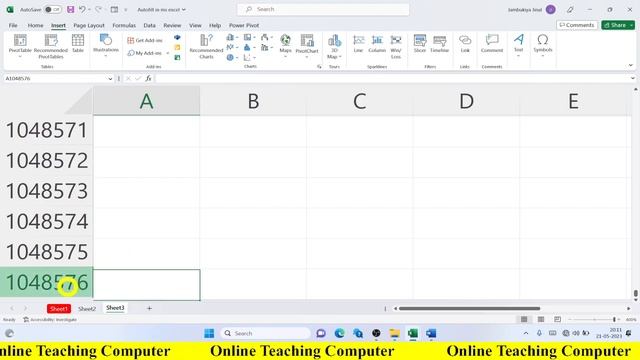The image size is (640, 360).
Task: Switch to the View tab
Action: coord(195,25)
